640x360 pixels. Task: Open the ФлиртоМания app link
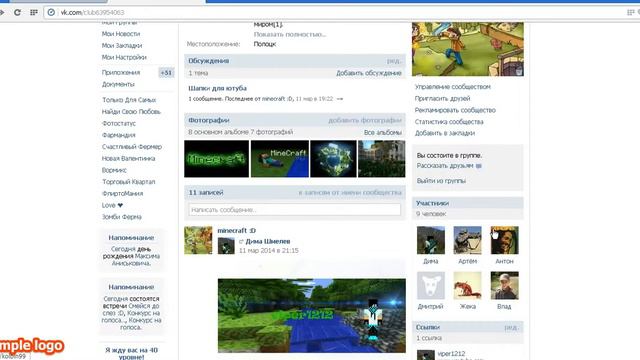point(122,194)
